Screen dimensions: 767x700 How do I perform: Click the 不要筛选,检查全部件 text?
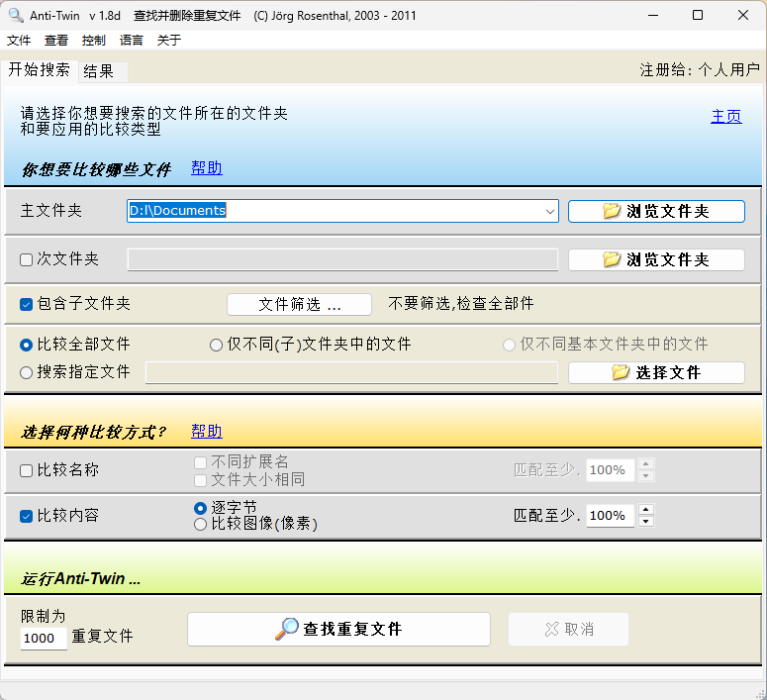click(461, 304)
